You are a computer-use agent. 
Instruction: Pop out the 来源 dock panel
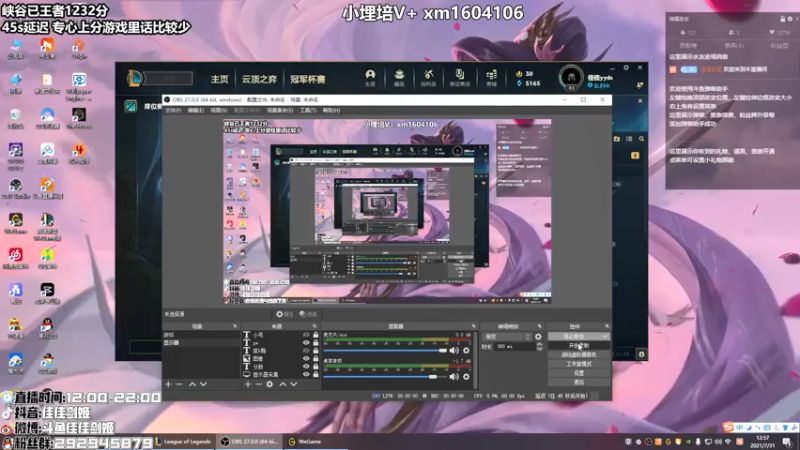click(314, 326)
